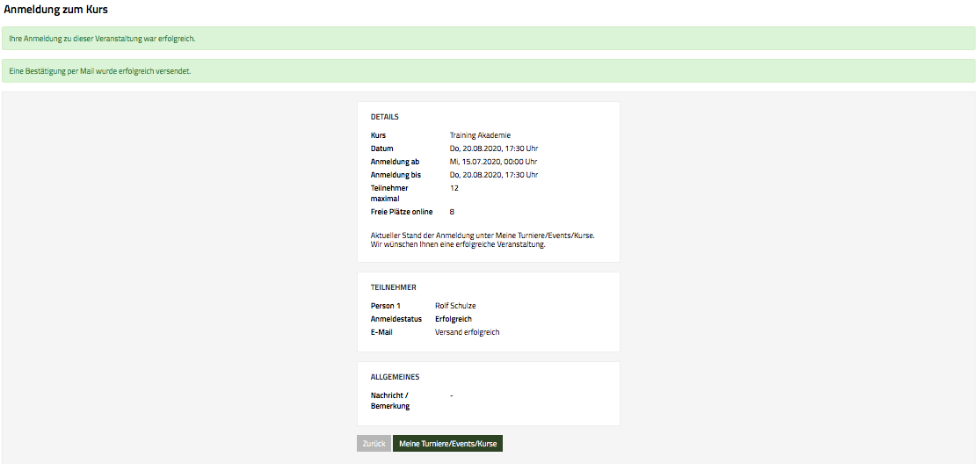Open Meine Turniere/Events/Kurse button
Screen dimensions: 980x464
447,444
